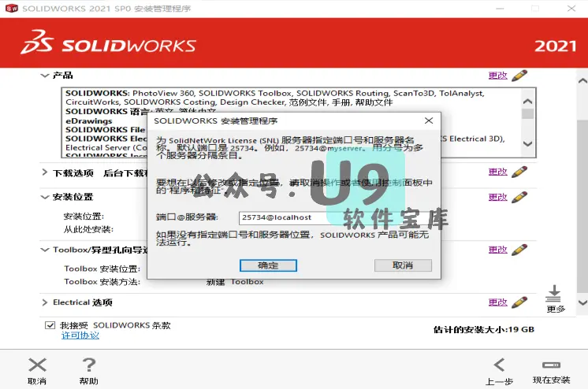Viewport: 588px width, 389px height.
Task: Start install with 现在安装 icon
Action: 551,365
